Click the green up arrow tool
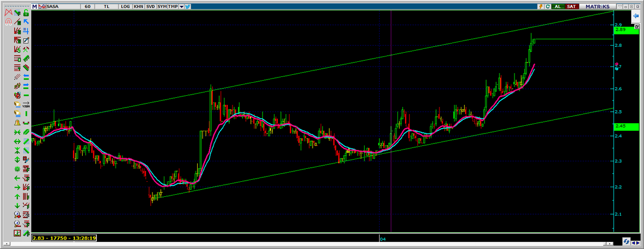 coord(17,196)
